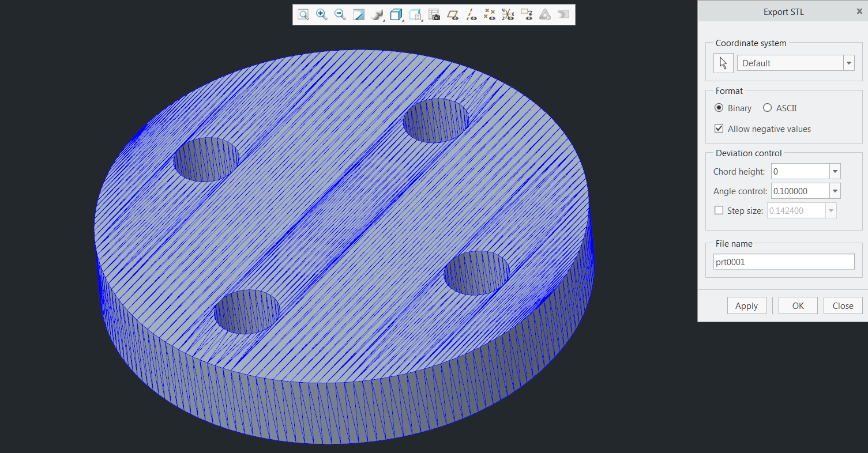Click the shaded rendering style icon
The image size is (868, 453).
358,14
